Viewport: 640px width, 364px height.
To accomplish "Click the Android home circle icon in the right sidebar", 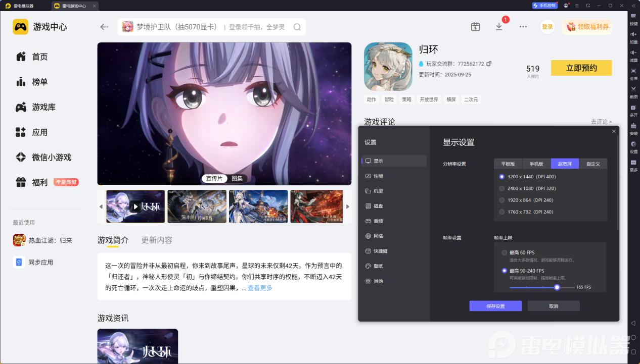I will (633, 337).
